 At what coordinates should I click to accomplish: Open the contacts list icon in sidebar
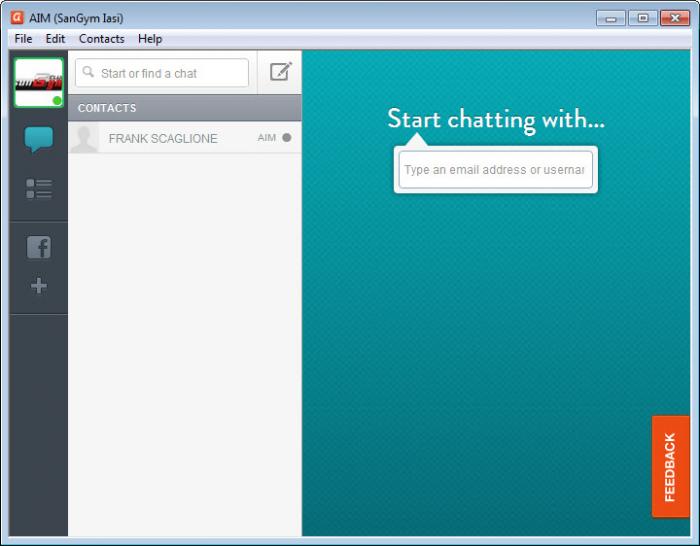pos(39,188)
